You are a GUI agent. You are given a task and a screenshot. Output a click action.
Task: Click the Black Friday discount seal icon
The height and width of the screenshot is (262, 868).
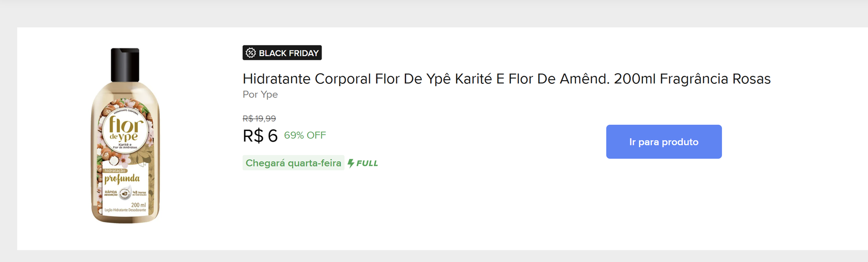(x=251, y=53)
